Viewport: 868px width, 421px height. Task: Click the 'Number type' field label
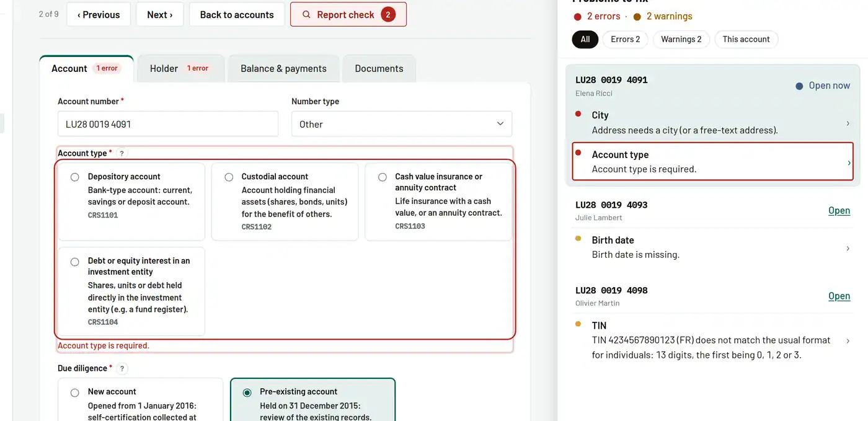pyautogui.click(x=315, y=101)
